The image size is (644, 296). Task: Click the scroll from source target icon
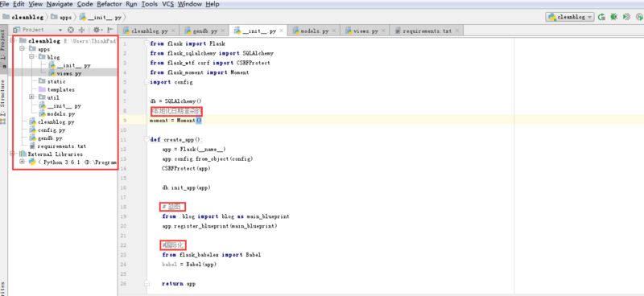(71, 30)
